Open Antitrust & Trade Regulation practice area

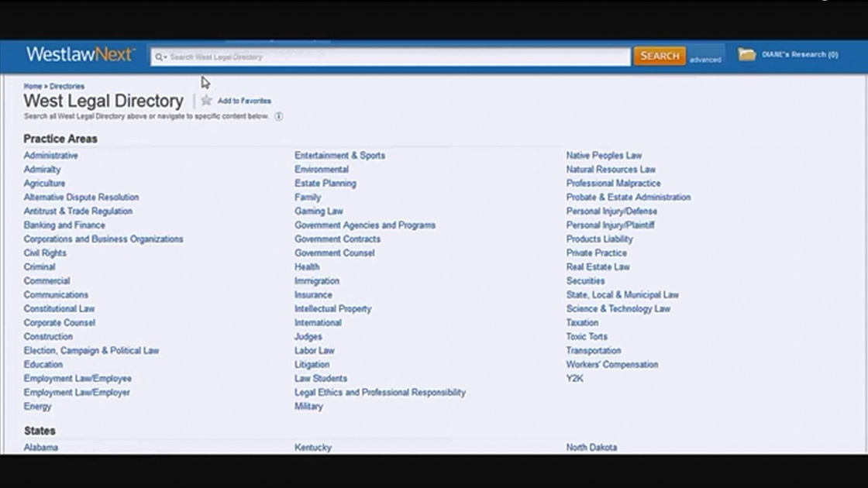point(77,211)
